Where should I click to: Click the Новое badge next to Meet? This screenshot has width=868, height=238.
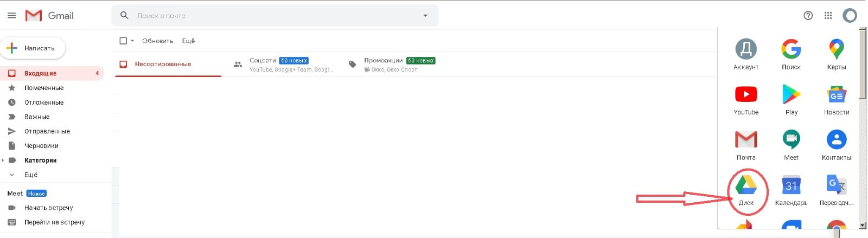point(36,194)
